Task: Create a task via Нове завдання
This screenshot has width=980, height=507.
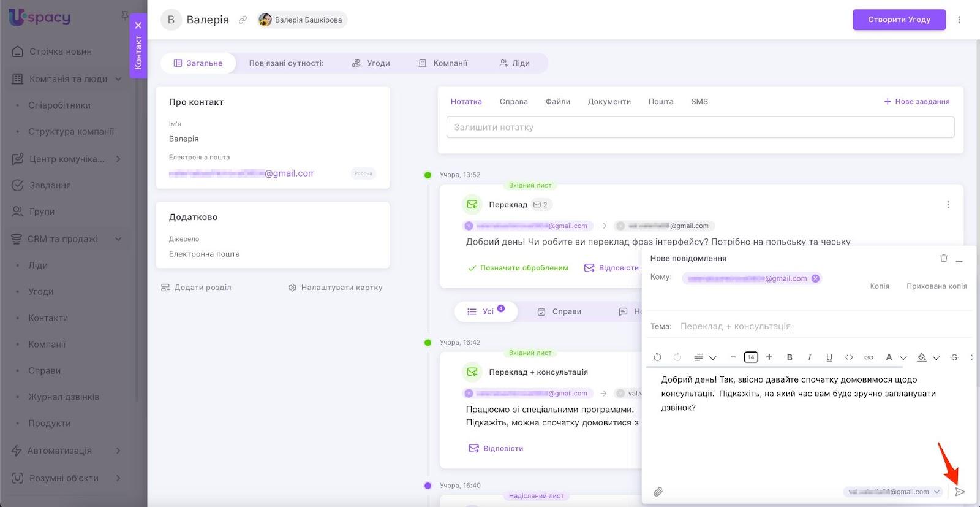Action: pos(917,102)
